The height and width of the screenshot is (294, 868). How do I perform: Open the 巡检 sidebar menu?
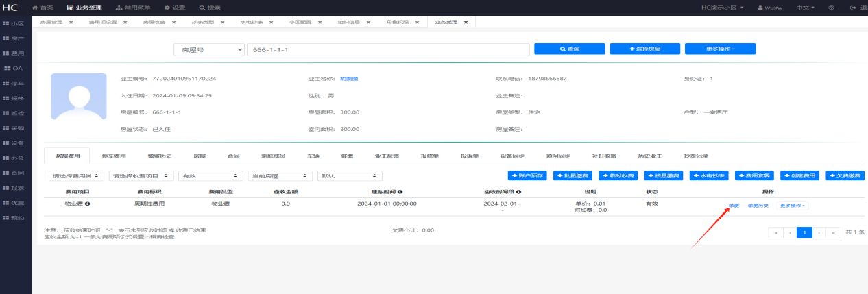[14, 113]
